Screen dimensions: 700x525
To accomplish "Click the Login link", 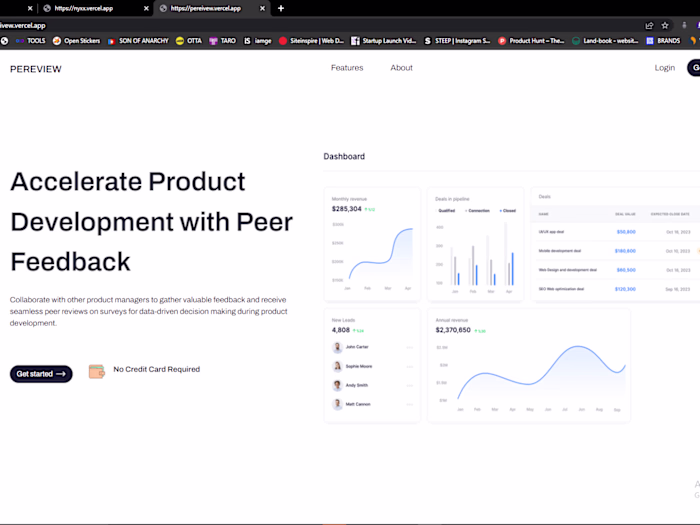I will pos(664,68).
